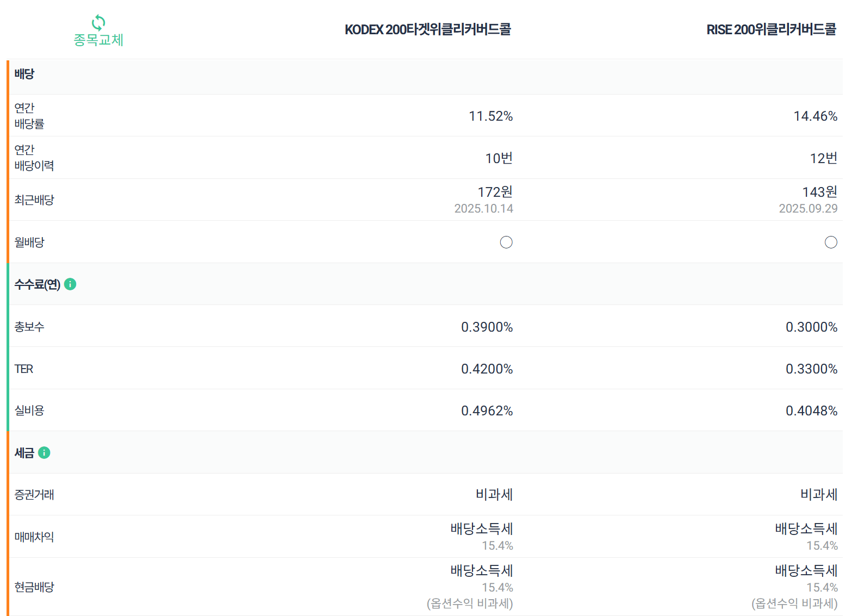Viewport: 858px width, 616px height.
Task: Click the 실비용 row label
Action: coord(29,410)
